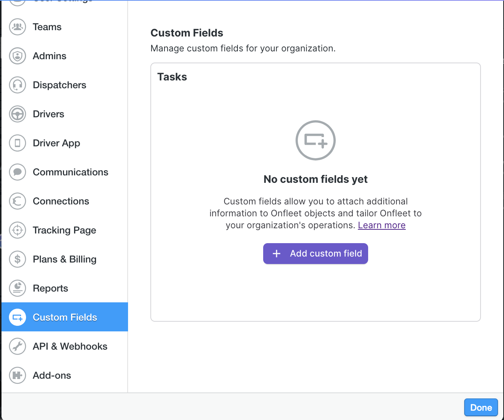The image size is (504, 420).
Task: Open API & Webhooks settings
Action: click(65, 346)
